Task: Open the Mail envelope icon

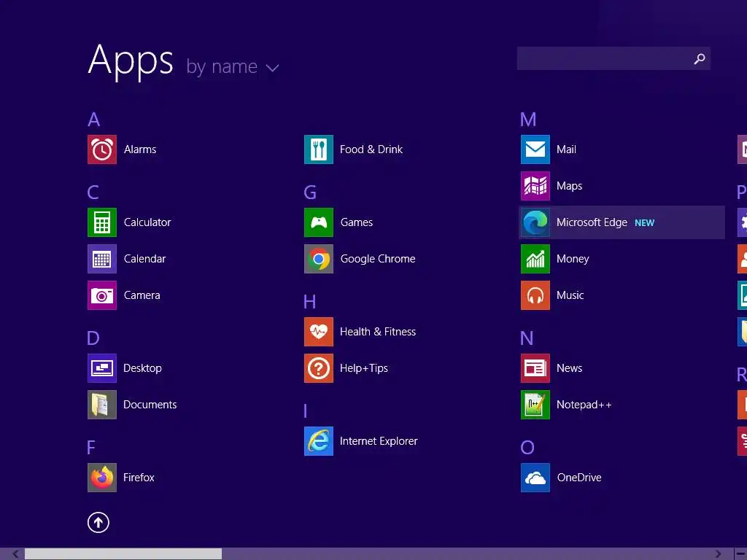Action: coord(535,149)
